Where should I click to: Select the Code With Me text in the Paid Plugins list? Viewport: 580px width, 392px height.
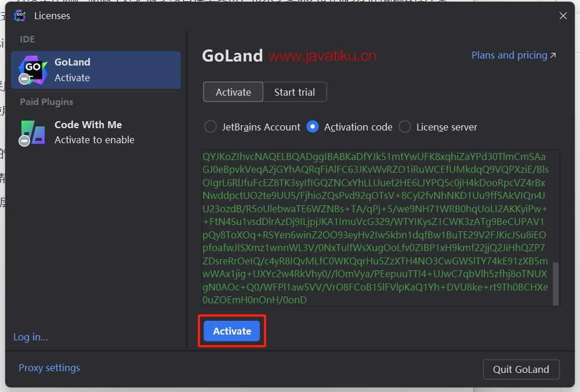tap(88, 125)
